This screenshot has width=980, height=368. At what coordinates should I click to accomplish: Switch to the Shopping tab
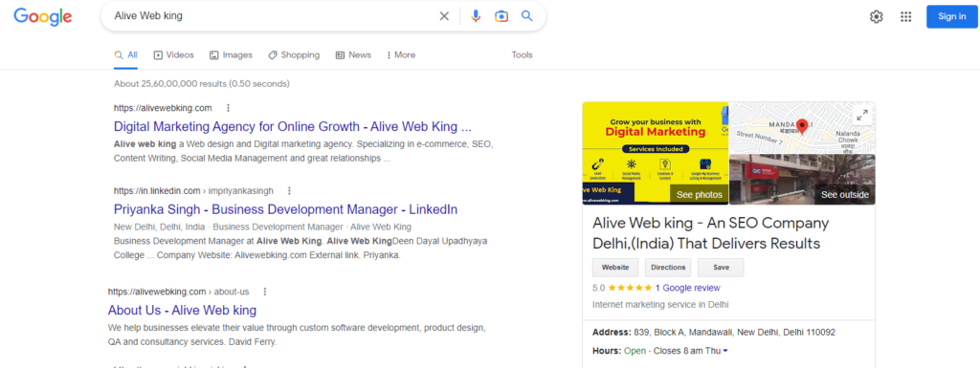(294, 54)
